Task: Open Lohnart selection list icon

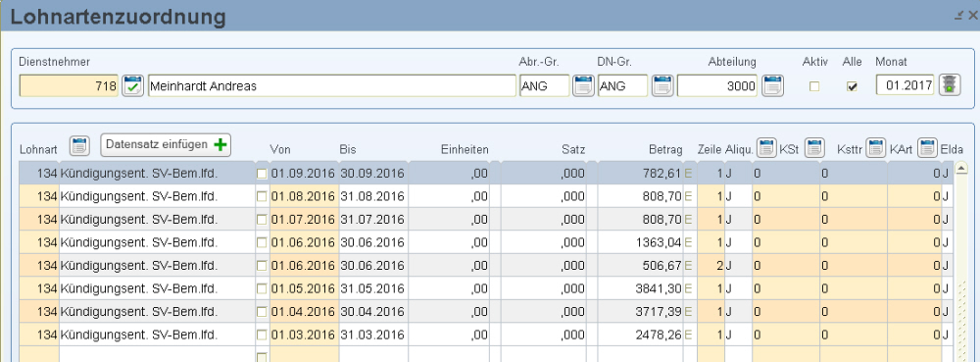Action: [79, 145]
